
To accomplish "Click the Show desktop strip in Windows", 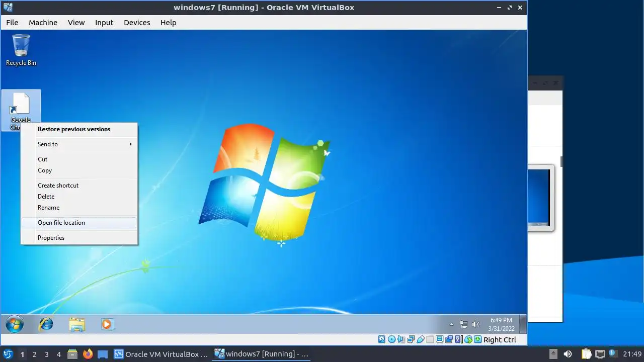I will click(x=523, y=324).
